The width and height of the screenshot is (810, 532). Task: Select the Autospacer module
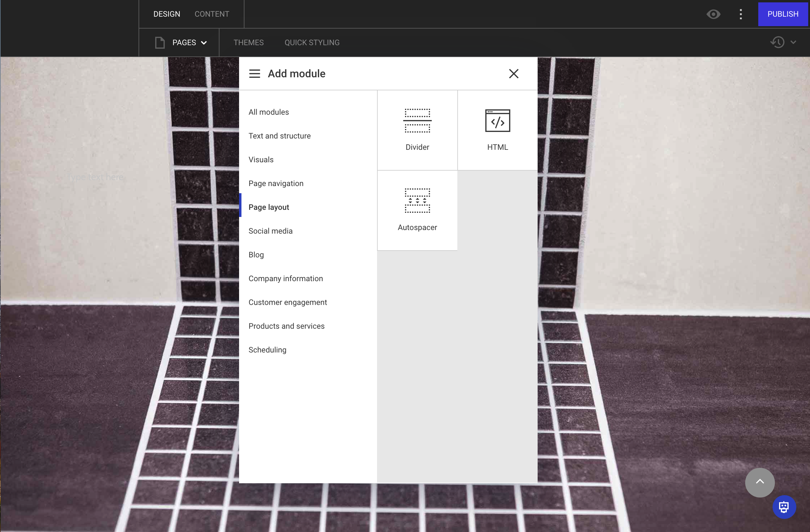point(417,210)
